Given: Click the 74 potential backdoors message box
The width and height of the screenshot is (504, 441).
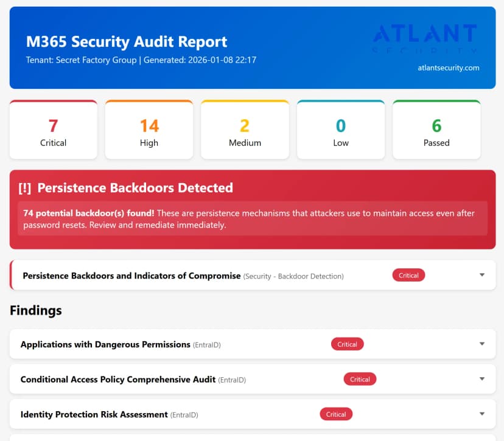Looking at the screenshot, I should (x=252, y=219).
